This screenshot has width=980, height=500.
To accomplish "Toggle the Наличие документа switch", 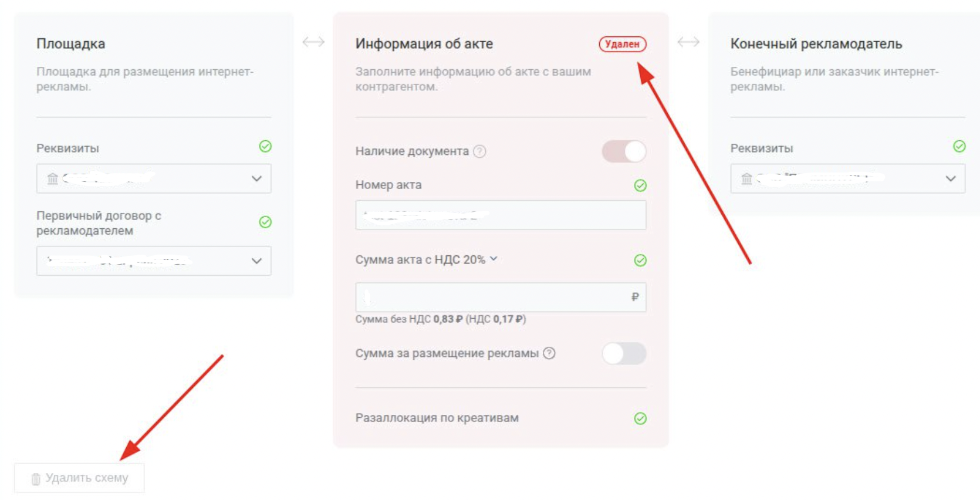I will (624, 151).
